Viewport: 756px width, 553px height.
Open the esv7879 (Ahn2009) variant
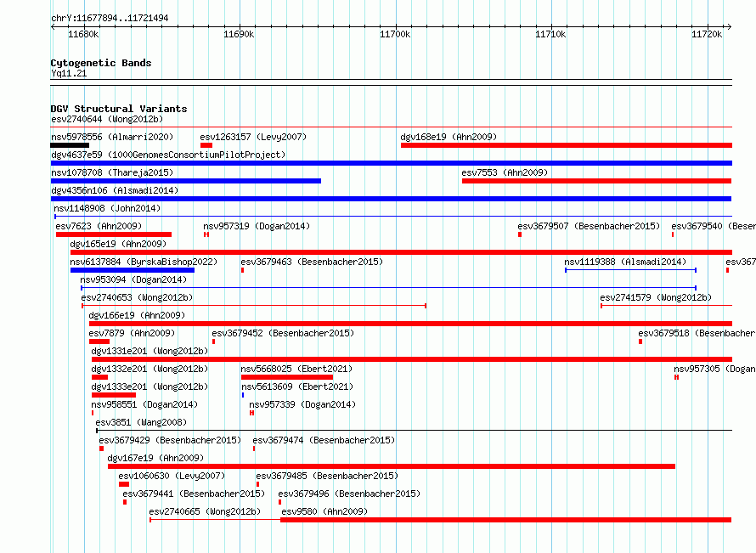[x=132, y=333]
